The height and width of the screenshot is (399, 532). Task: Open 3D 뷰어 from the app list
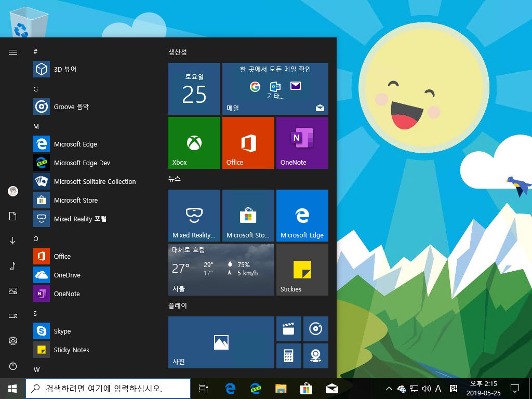[91, 69]
